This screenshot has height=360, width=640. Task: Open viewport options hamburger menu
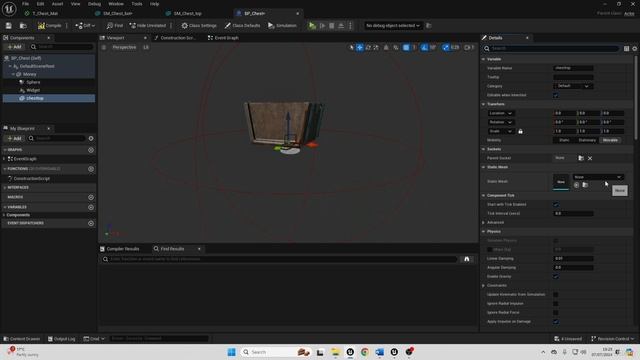[104, 47]
